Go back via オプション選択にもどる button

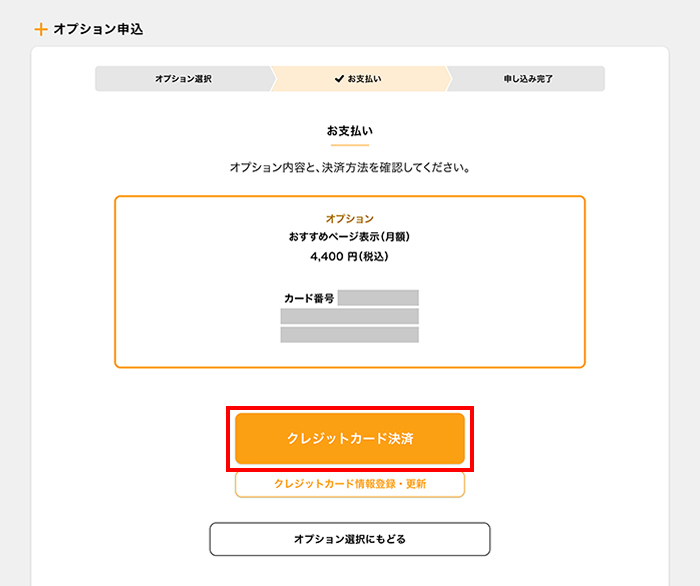coord(350,539)
